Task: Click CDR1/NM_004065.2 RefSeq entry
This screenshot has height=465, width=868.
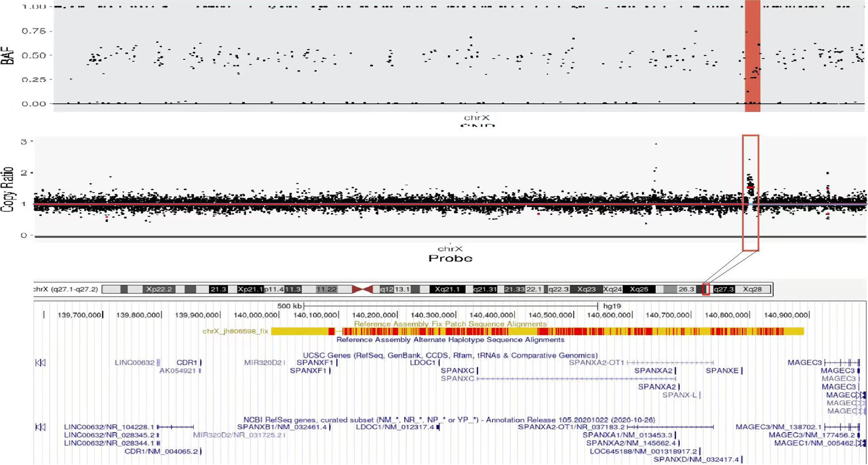Action: tap(161, 451)
